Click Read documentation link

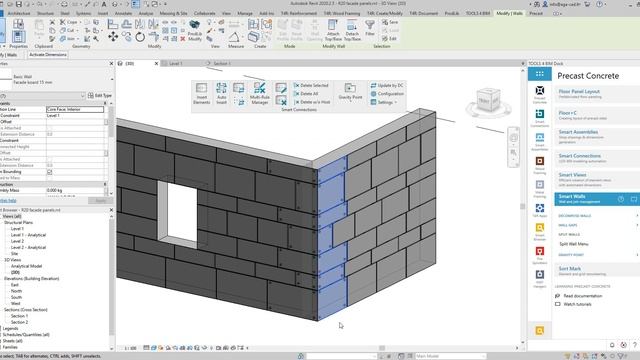click(x=582, y=296)
